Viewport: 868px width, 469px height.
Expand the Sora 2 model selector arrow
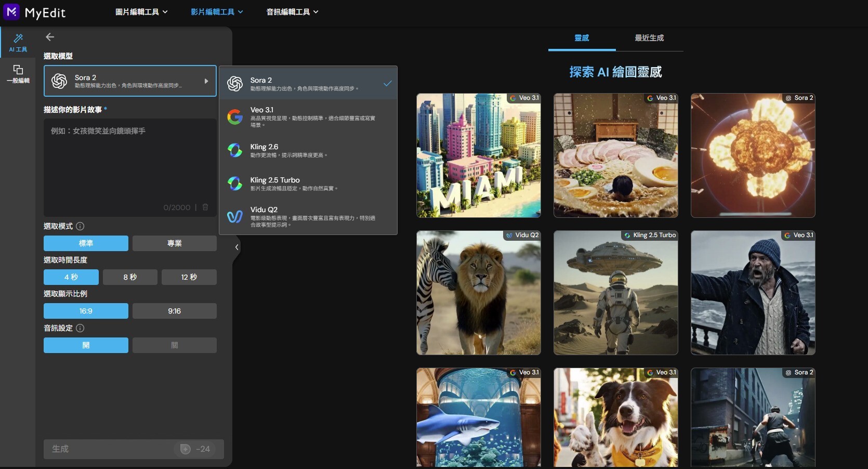(x=206, y=81)
